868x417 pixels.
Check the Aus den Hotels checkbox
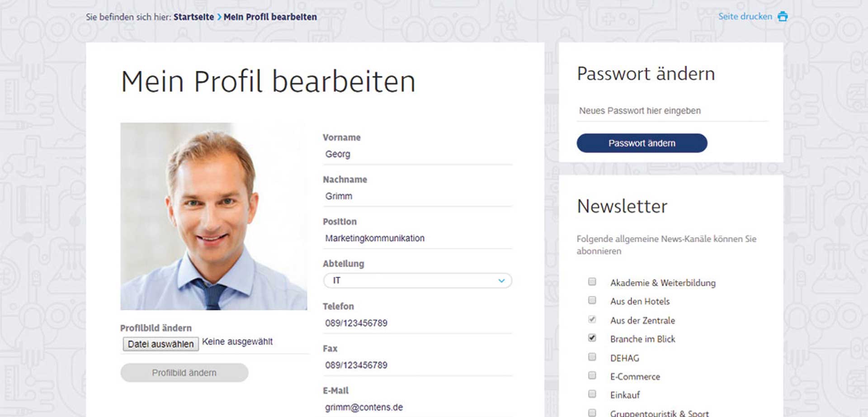click(x=592, y=300)
